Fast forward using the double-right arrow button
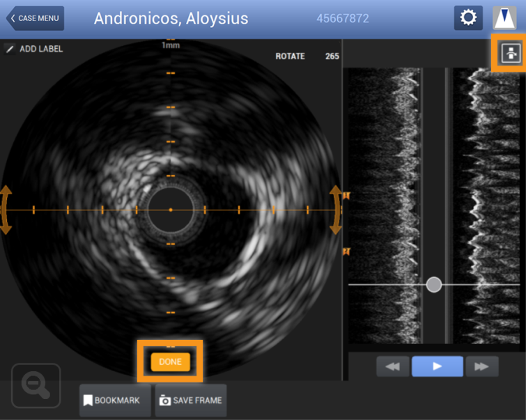Viewport: 526px width, 420px height. 481,366
